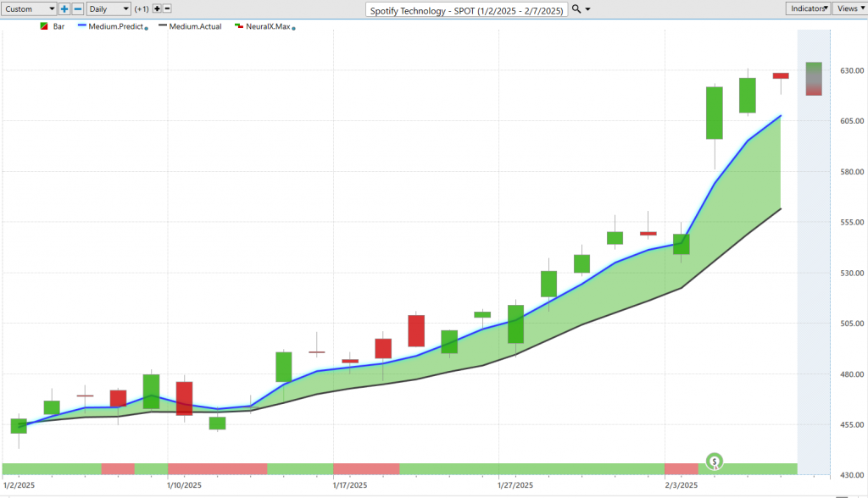Click the 580.00 price axis label
Image resolution: width=868 pixels, height=498 pixels.
(x=852, y=172)
